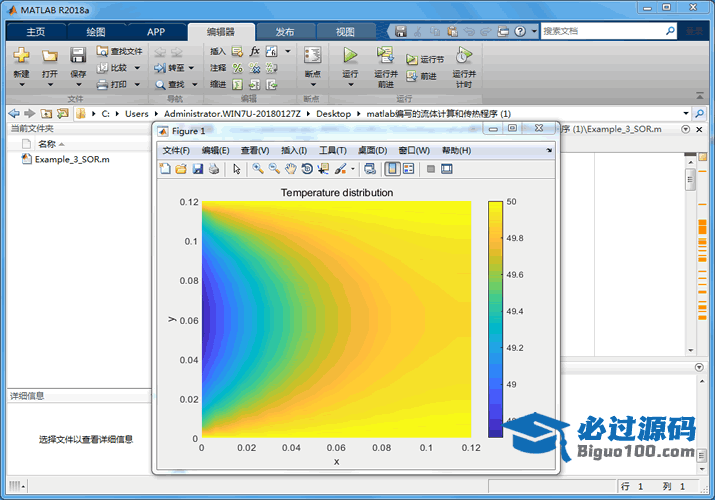This screenshot has width=715, height=500.
Task: Select Example_3_SOR.m in file list
Action: 72,159
